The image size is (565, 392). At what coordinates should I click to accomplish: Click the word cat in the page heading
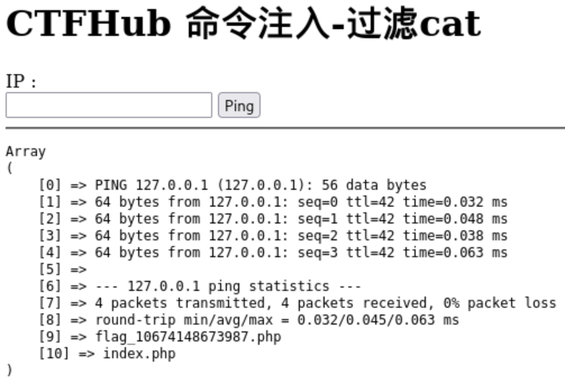[x=450, y=24]
